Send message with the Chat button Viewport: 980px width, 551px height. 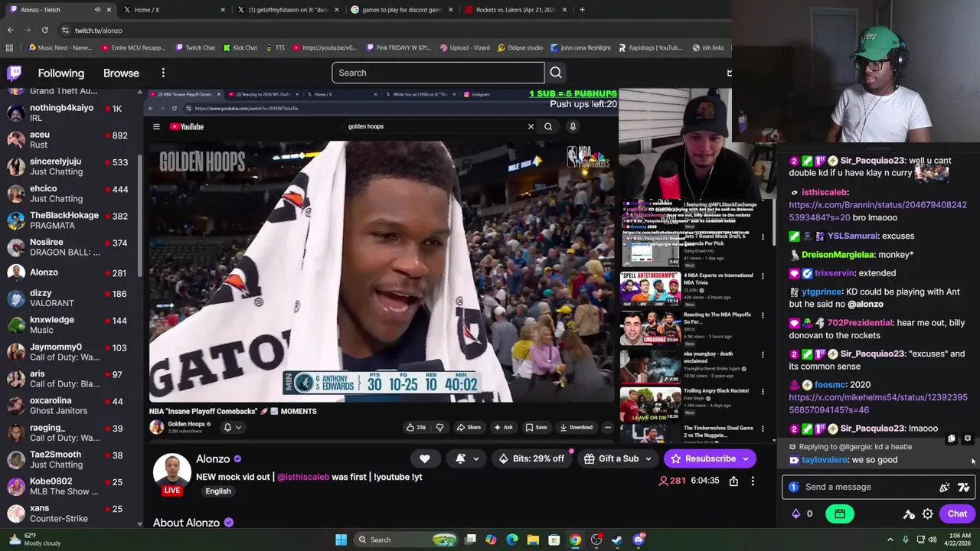[x=957, y=514]
